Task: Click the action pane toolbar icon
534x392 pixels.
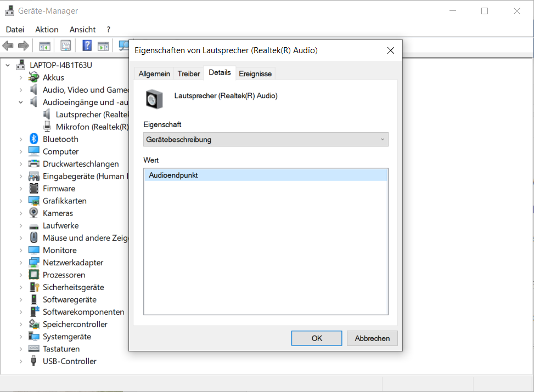Action: (103, 46)
